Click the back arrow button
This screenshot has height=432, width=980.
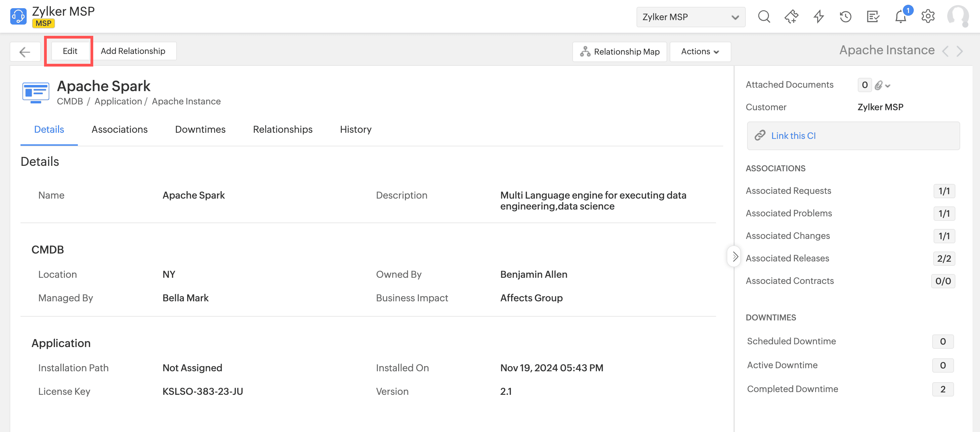(25, 52)
